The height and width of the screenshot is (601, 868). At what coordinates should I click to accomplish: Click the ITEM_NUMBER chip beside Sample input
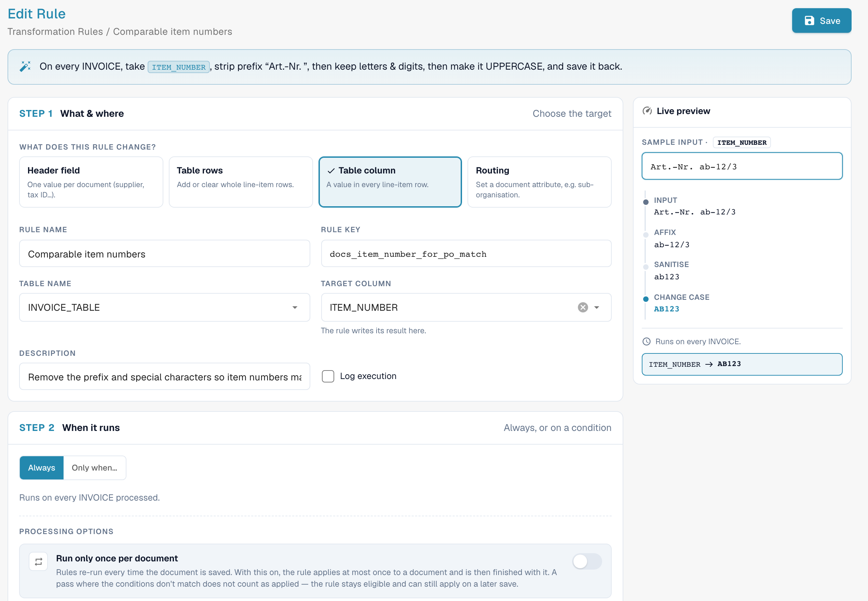point(742,142)
